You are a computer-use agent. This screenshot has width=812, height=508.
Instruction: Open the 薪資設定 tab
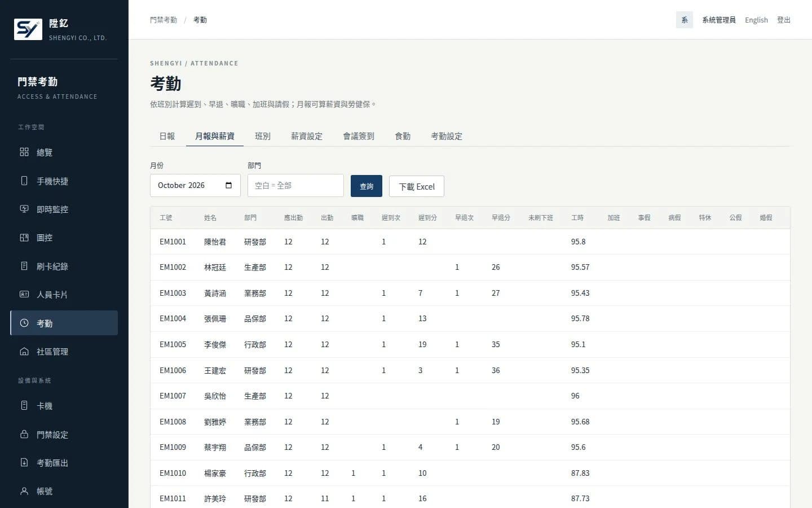click(x=307, y=136)
